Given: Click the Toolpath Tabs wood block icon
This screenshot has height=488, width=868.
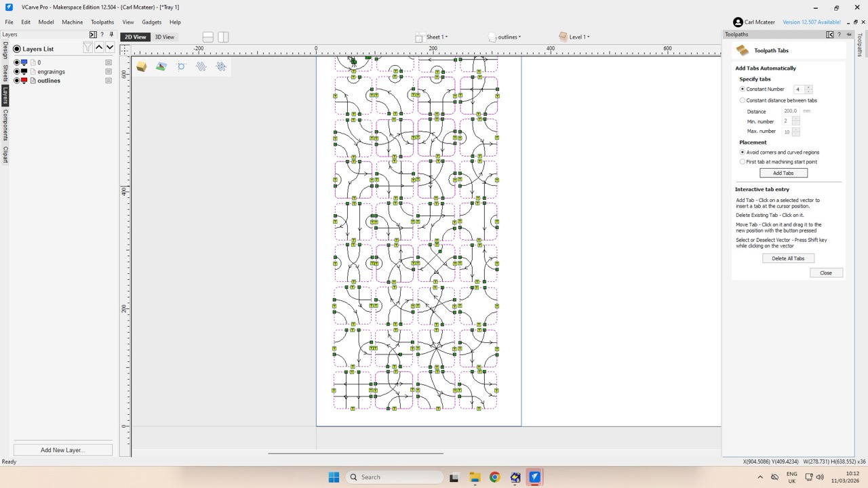Looking at the screenshot, I should tap(743, 50).
